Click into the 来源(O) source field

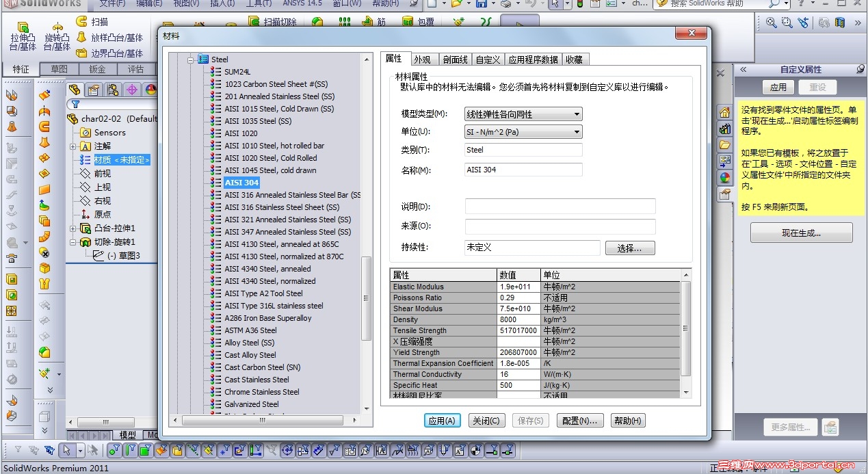[x=560, y=226]
